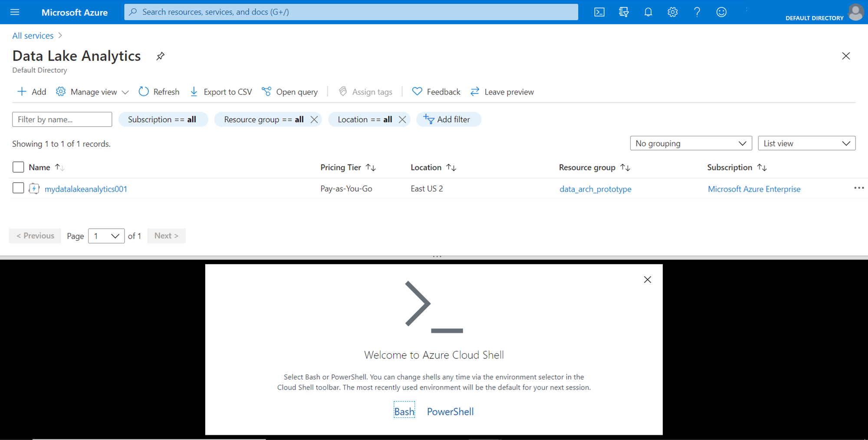Screen dimensions: 868x440
Task: Open the Location filter pill
Action: (365, 119)
